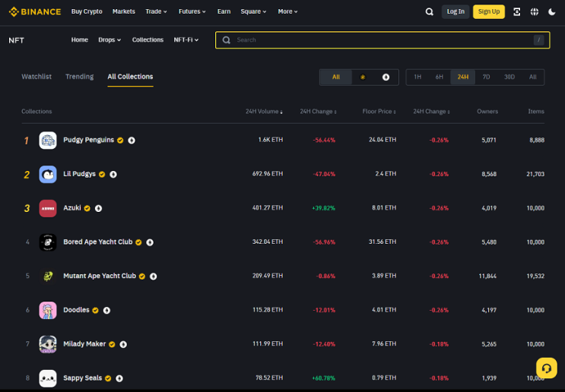Open Doodles collection name
The width and height of the screenshot is (565, 392).
(76, 310)
